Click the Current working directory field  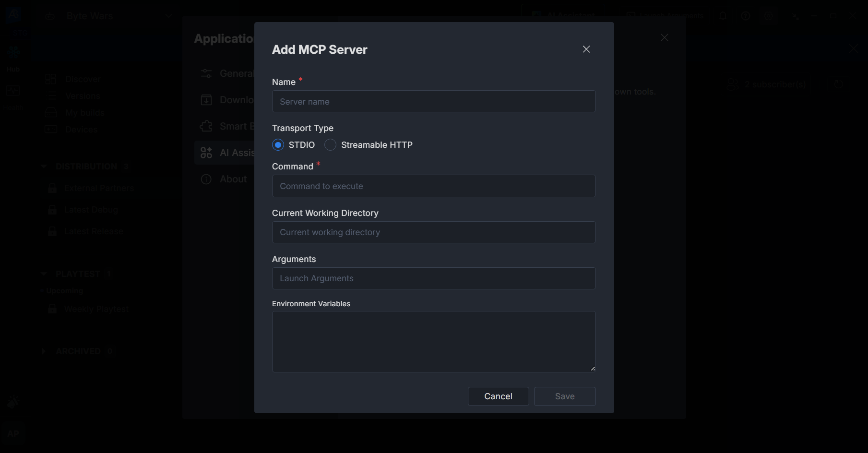point(433,232)
